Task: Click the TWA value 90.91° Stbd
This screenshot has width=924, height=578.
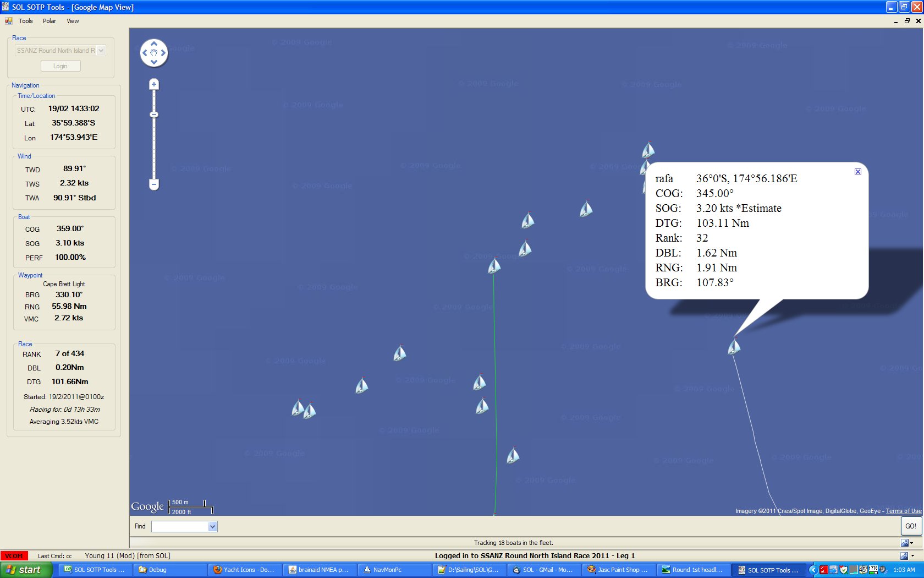Action: (74, 198)
